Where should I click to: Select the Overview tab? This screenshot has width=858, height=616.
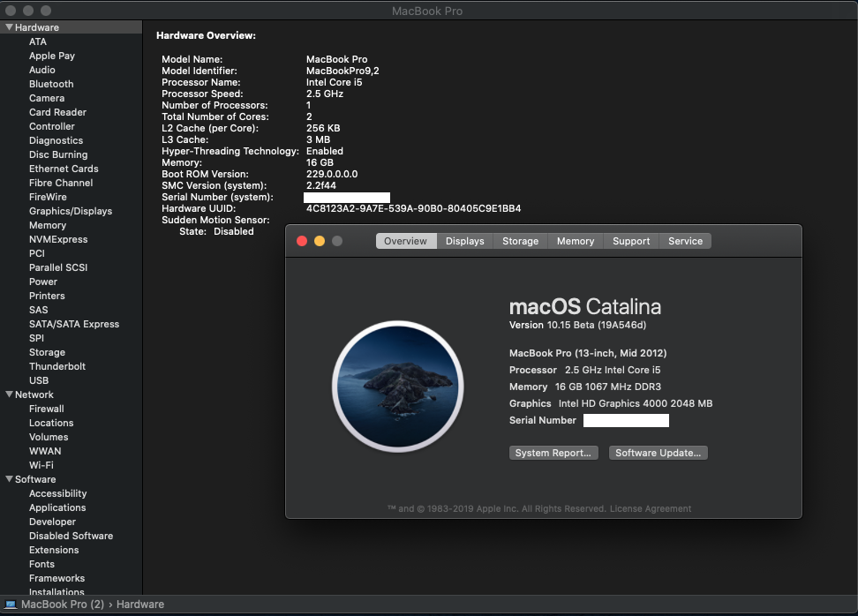pyautogui.click(x=405, y=241)
